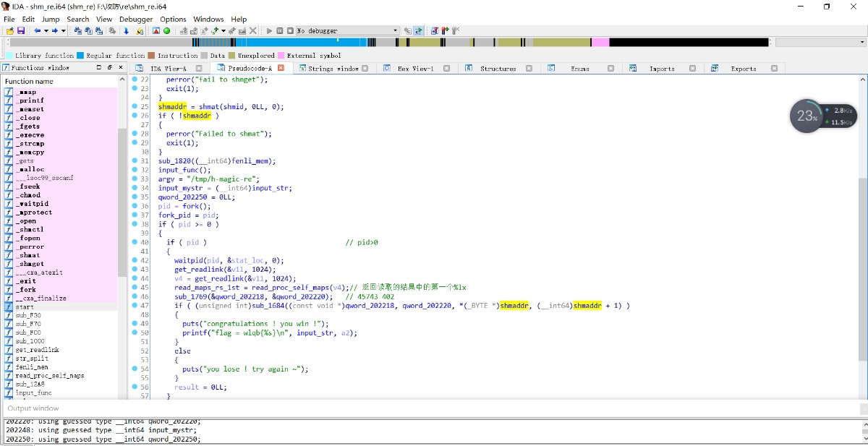
Task: Click the Instruction legend color swatch
Action: [152, 56]
